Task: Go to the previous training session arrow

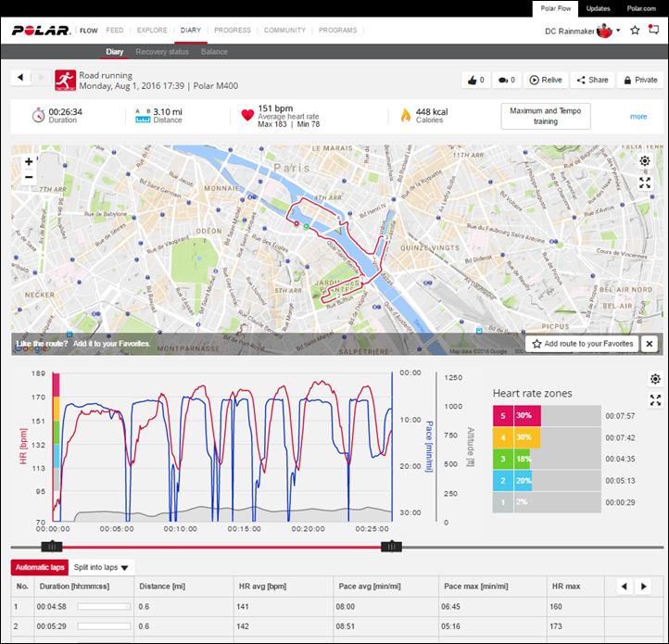Action: [22, 78]
